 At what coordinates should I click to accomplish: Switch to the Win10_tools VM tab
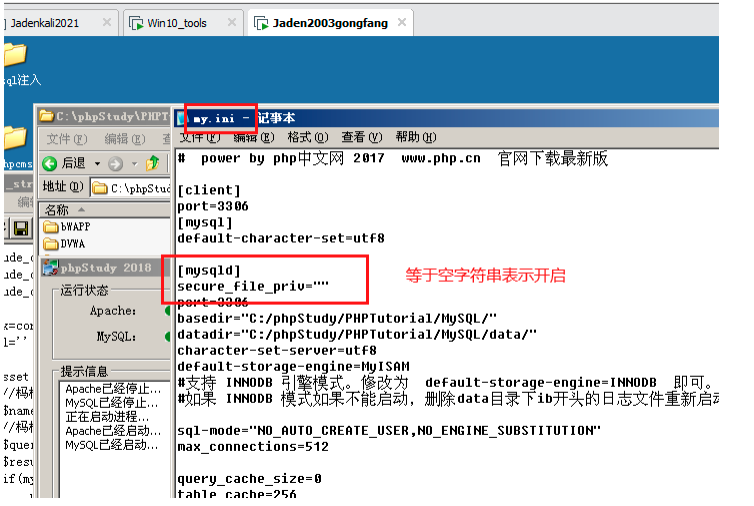pyautogui.click(x=176, y=22)
